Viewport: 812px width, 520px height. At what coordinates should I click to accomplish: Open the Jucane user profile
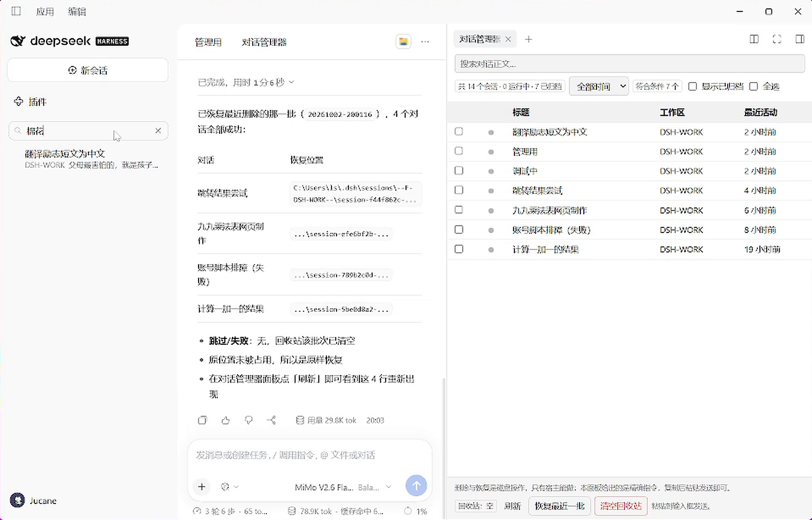34,501
